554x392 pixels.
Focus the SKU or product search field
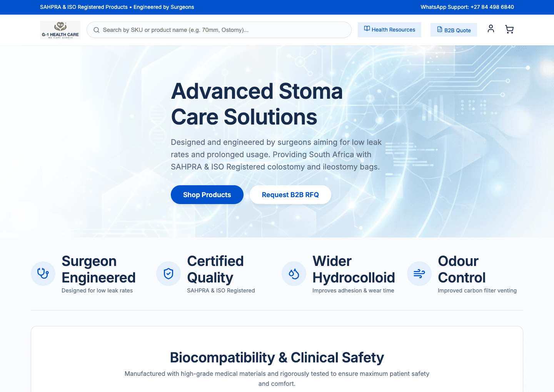click(219, 30)
